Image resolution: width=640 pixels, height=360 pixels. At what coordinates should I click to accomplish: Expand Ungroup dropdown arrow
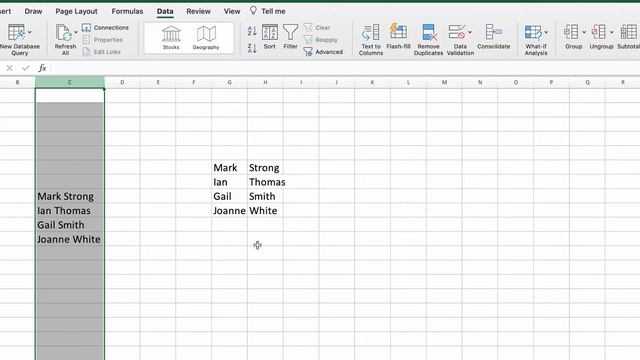pyautogui.click(x=611, y=32)
